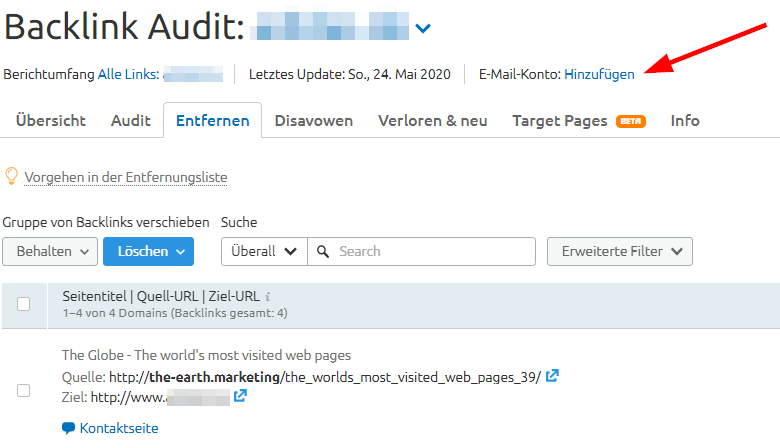The image size is (780, 448).
Task: Click 'Seitentitel | Quell-URL | Ziel-URL' column header
Action: (161, 296)
